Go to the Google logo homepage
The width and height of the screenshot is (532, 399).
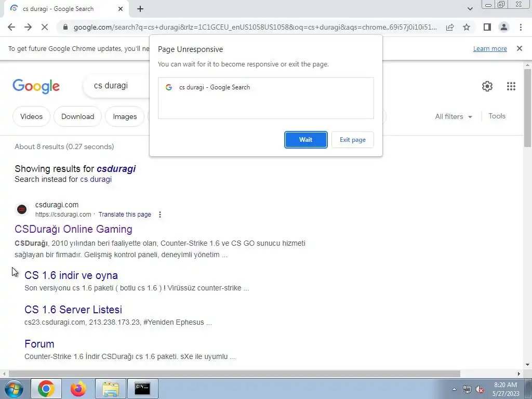point(36,86)
